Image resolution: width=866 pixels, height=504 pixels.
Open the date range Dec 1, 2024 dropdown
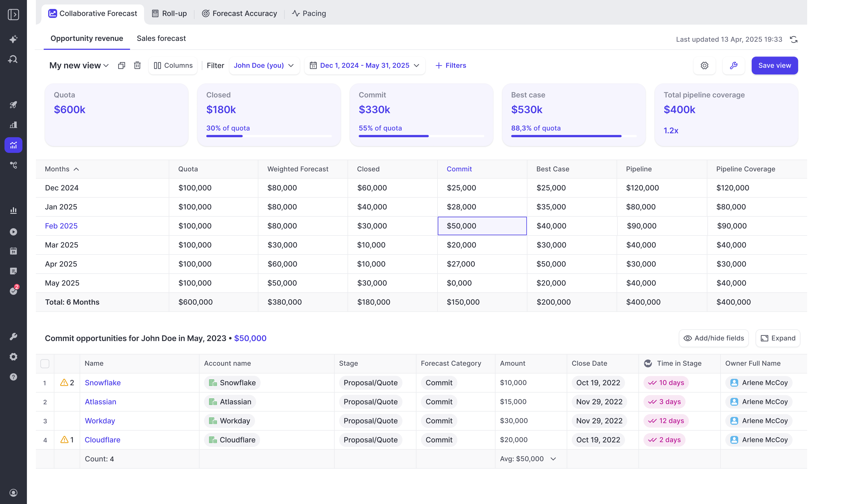pos(364,66)
